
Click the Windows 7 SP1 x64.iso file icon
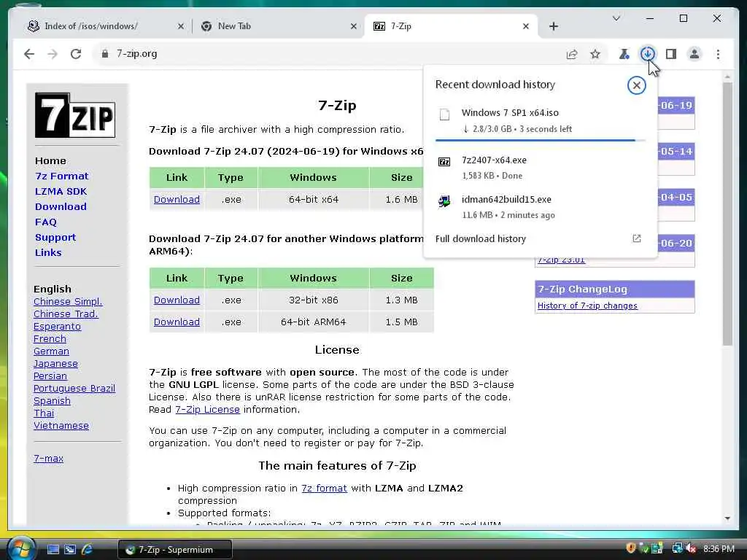click(444, 114)
